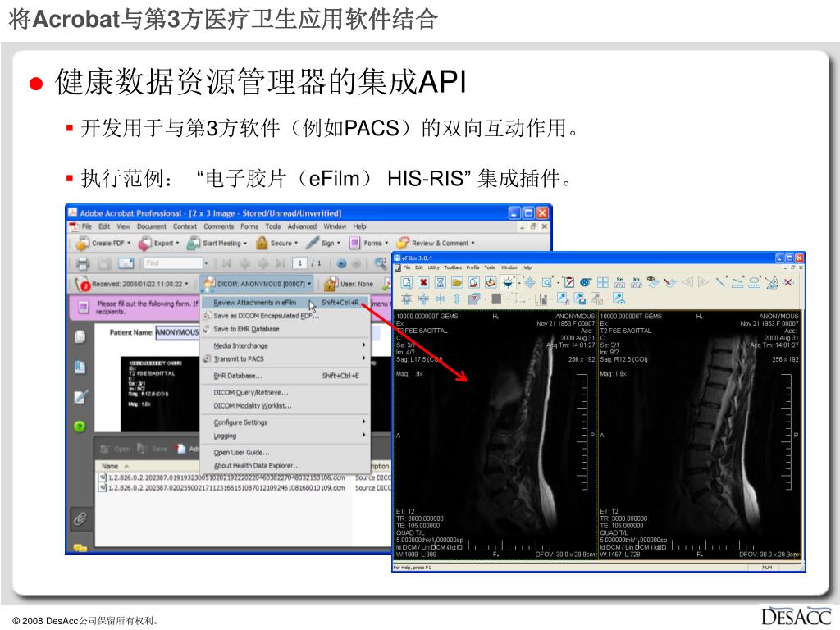Image resolution: width=840 pixels, height=630 pixels.
Task: Open the Profile menu in eFilm
Action: click(x=472, y=267)
